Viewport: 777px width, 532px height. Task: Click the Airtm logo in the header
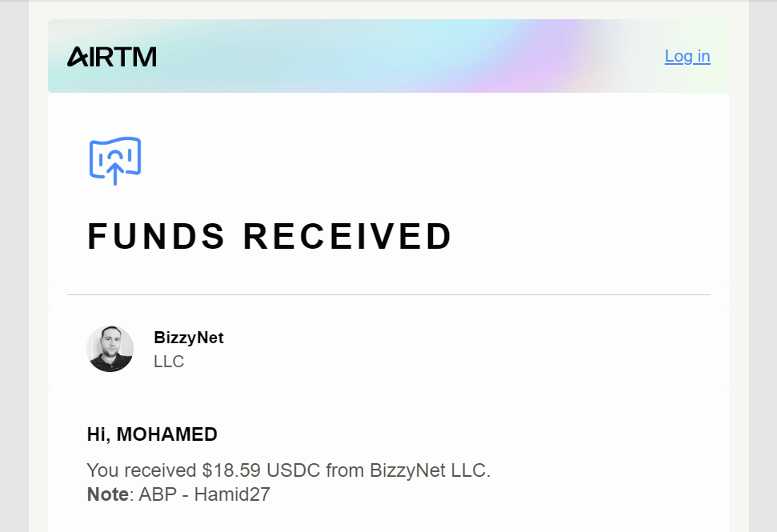[x=112, y=57]
